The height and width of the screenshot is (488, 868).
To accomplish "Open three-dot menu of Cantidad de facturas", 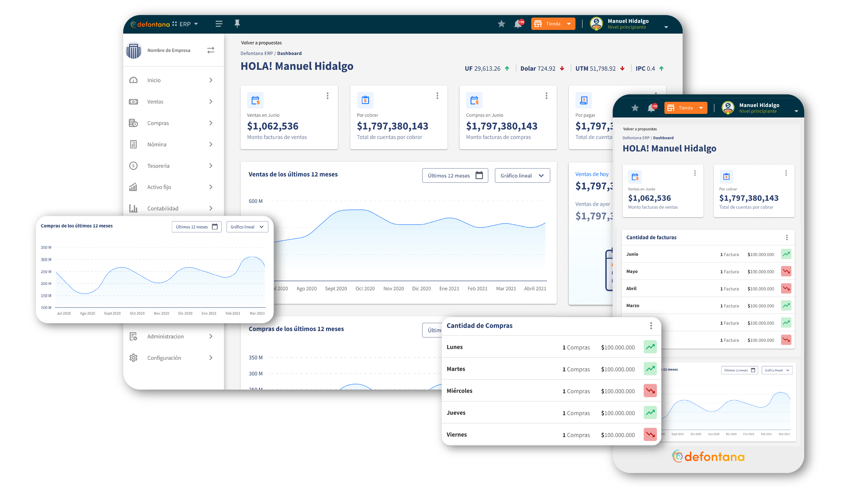I will 786,237.
